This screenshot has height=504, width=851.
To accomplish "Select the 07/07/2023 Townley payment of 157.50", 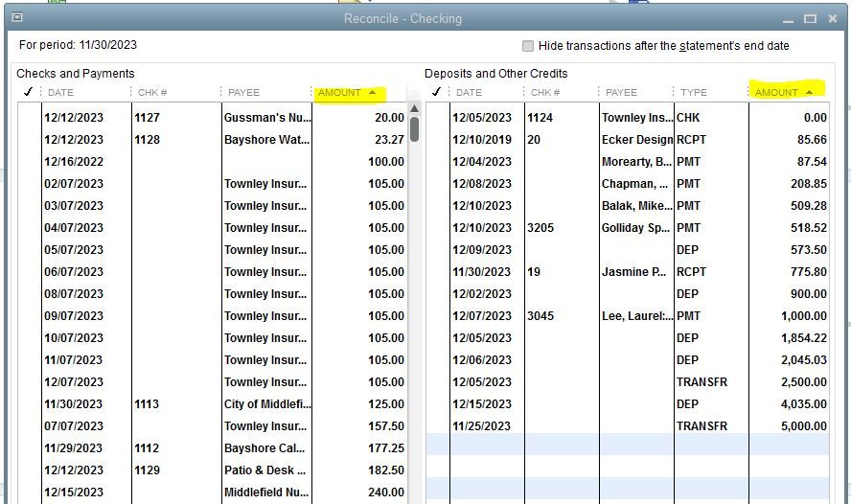I will pyautogui.click(x=212, y=426).
